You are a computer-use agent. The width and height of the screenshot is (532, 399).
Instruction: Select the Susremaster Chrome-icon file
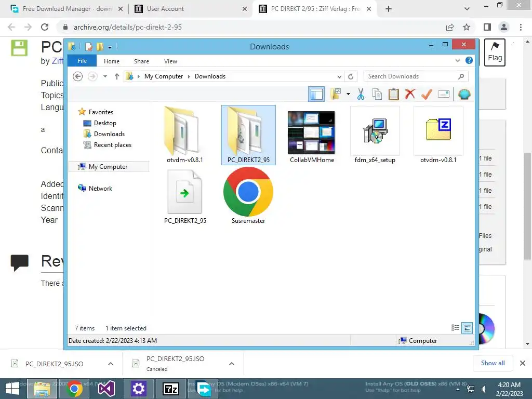tap(248, 196)
